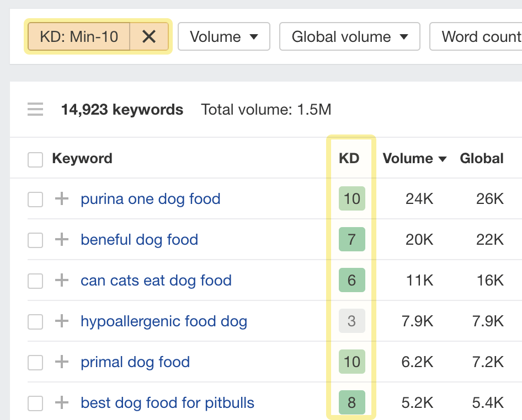The height and width of the screenshot is (420, 522).
Task: Open the primal dog food keyword link
Action: [x=135, y=362]
